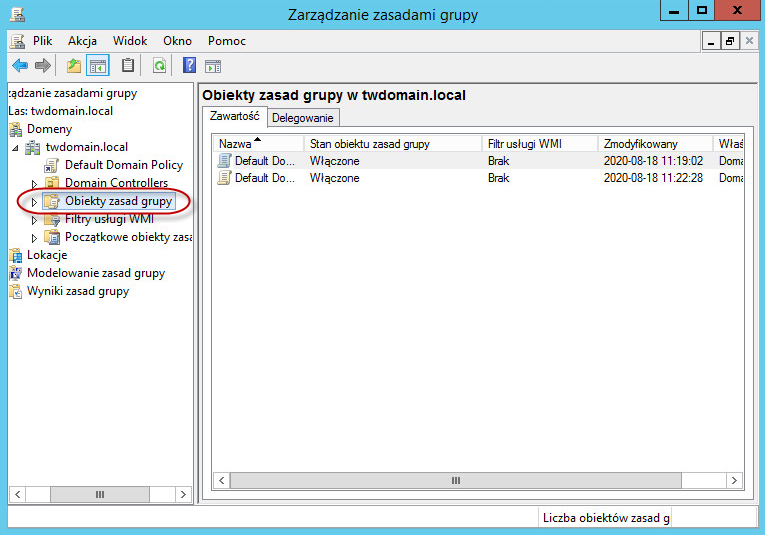Expand the Filtry usługi WMI node
765x535 pixels.
click(34, 220)
